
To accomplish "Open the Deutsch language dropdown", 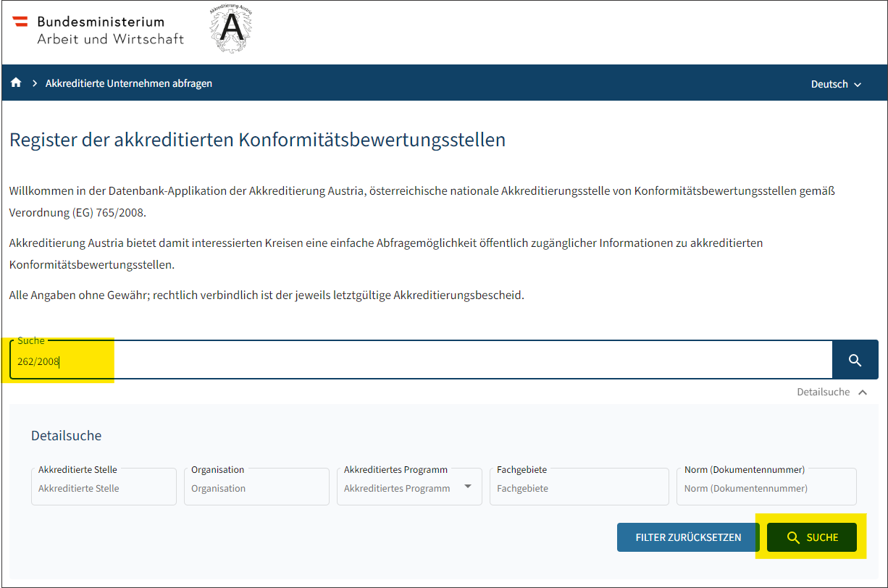I will (x=836, y=84).
